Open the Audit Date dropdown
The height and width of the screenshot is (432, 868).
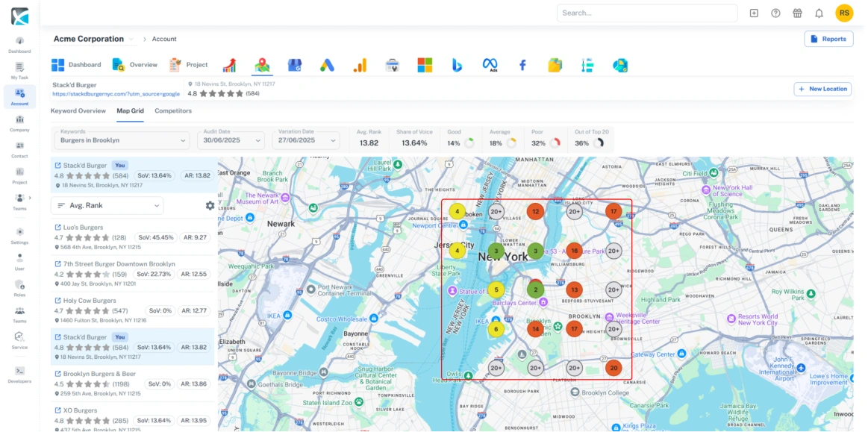pos(231,140)
